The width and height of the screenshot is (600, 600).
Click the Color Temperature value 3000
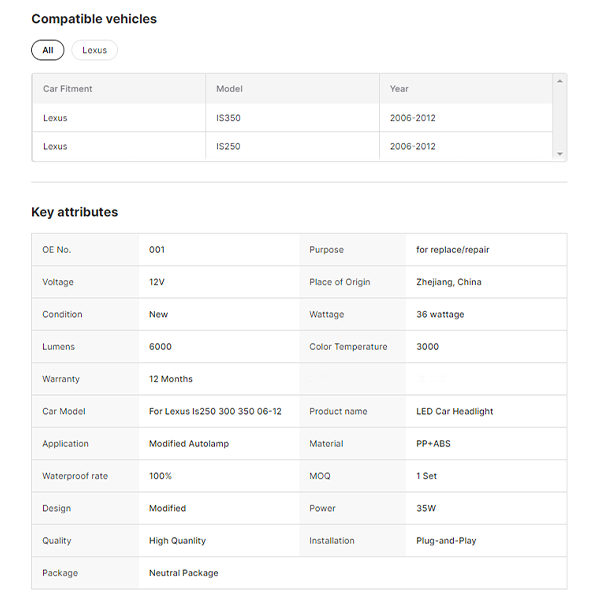[427, 347]
